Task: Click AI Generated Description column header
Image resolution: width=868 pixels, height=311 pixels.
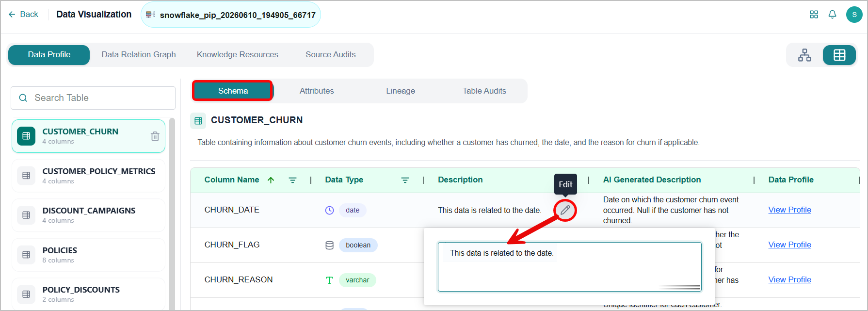Action: pyautogui.click(x=652, y=180)
